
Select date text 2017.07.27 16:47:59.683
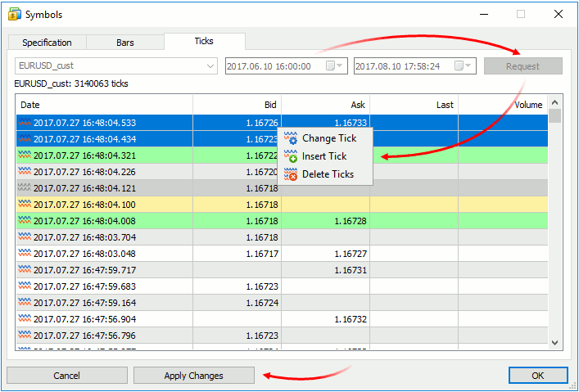(x=84, y=286)
